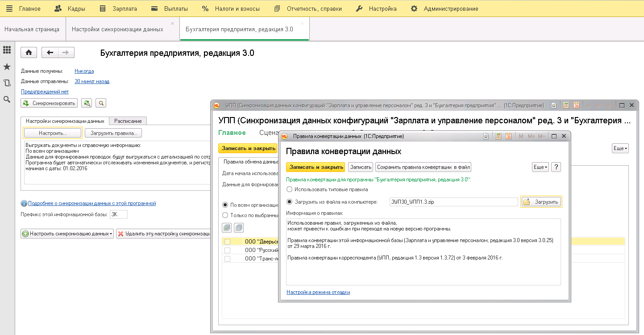Tick checkbox for ООО "Русский" row

(228, 250)
